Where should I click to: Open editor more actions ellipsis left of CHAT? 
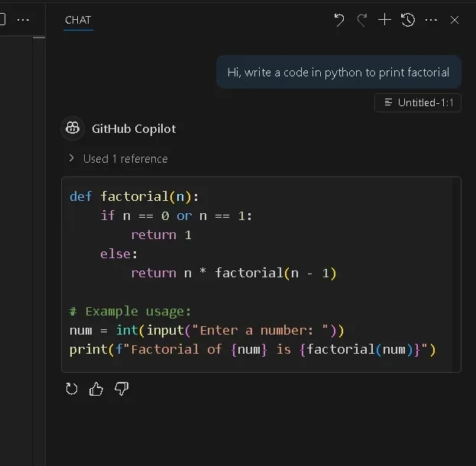23,20
